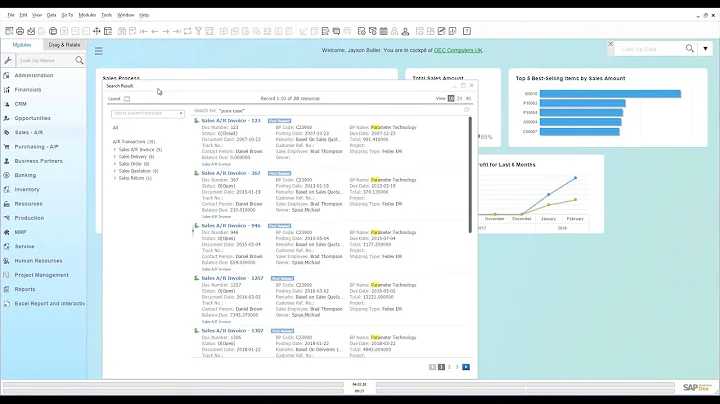Image resolution: width=720 pixels, height=404 pixels.
Task: Open the File menu
Action: tap(11, 15)
